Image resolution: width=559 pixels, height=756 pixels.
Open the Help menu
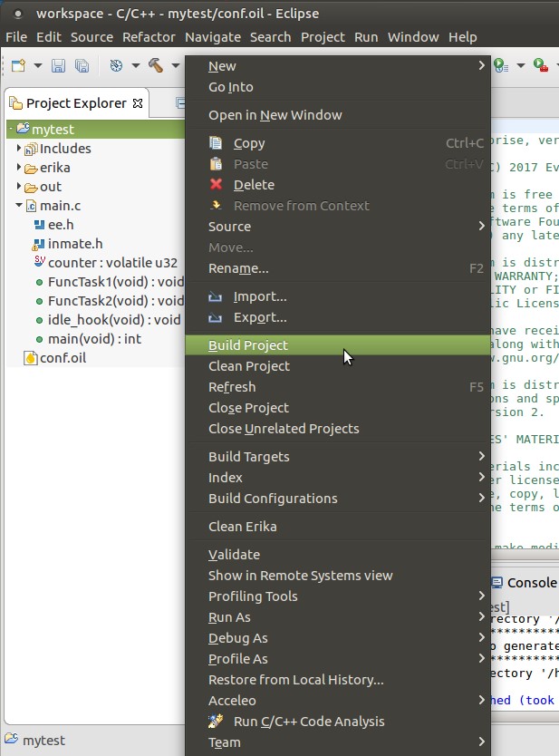point(463,37)
